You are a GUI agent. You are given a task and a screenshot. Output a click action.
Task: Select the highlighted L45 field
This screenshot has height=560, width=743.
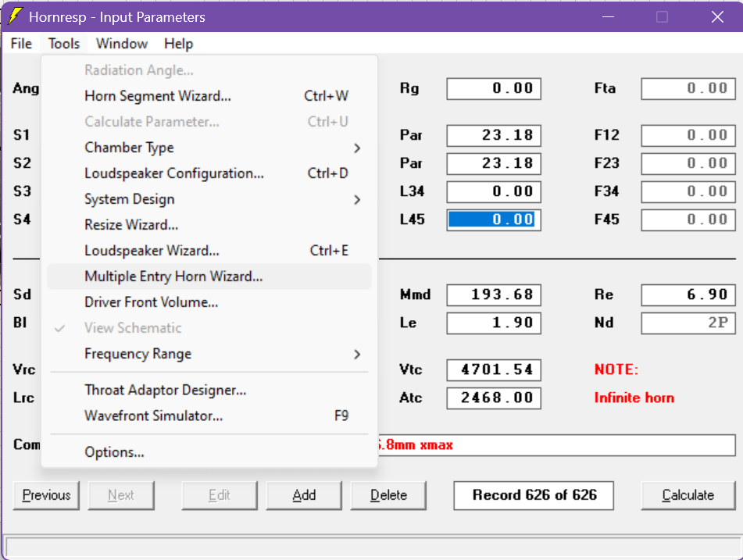coord(494,219)
